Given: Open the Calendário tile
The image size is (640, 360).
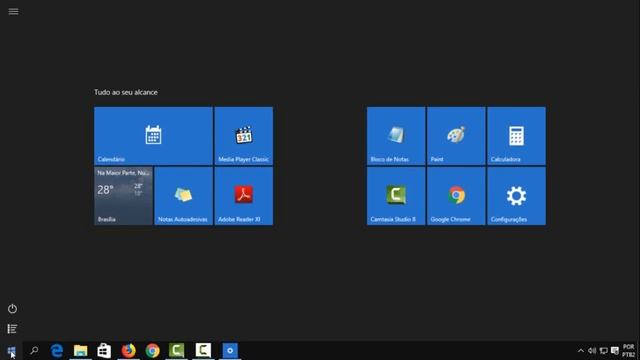Looking at the screenshot, I should click(153, 136).
